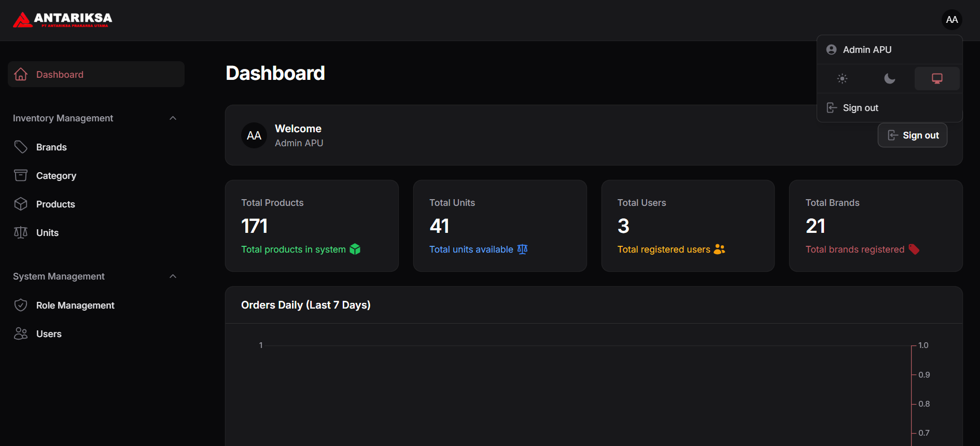Click the Products cube icon in sidebar

coord(21,204)
